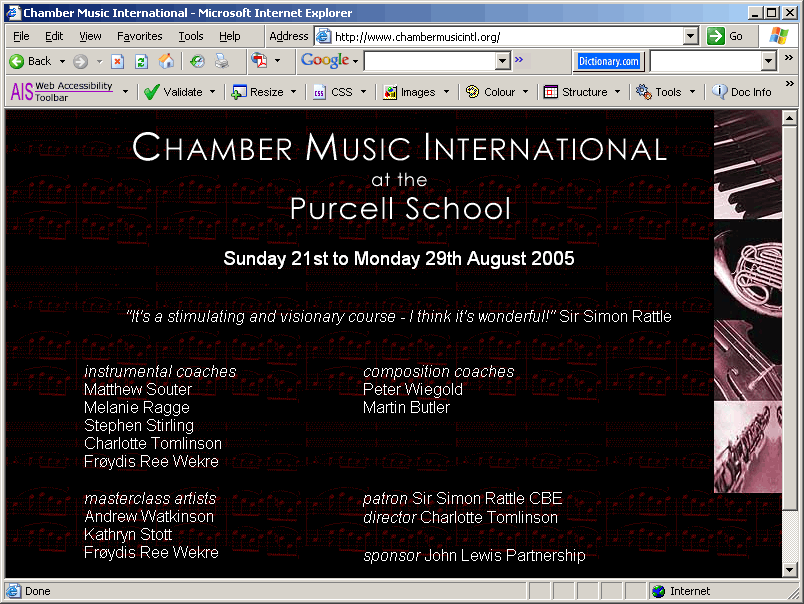This screenshot has width=804, height=604.
Task: Click the IE icon in title bar
Action: (x=13, y=13)
